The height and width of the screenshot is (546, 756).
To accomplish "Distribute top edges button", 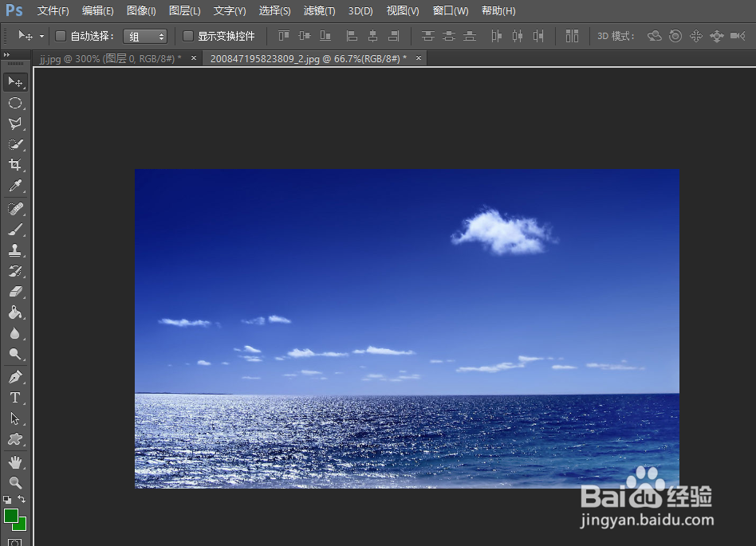I will 427,36.
